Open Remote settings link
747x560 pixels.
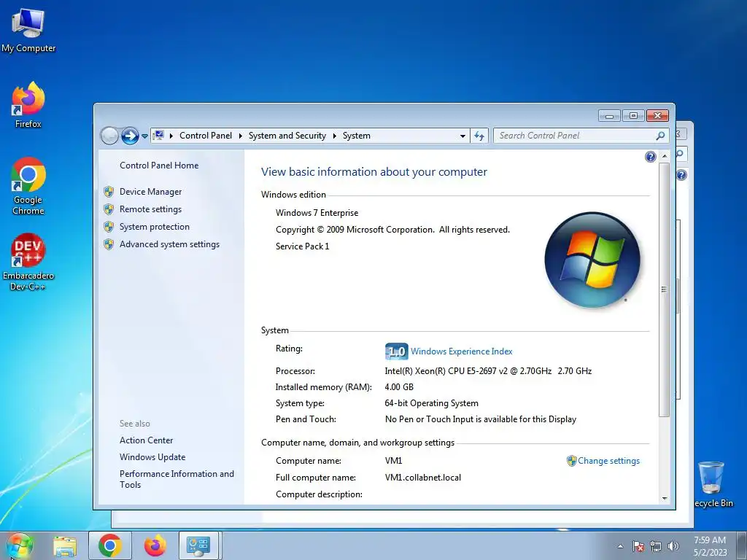pos(150,209)
